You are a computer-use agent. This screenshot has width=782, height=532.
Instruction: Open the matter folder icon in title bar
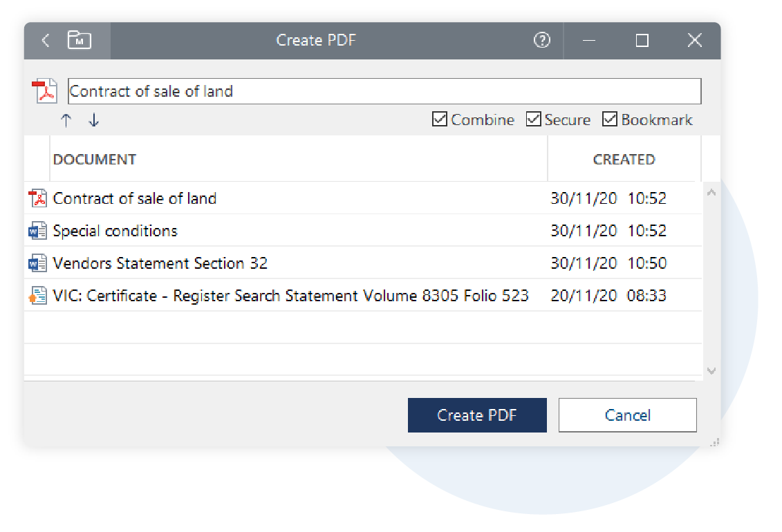coord(80,40)
